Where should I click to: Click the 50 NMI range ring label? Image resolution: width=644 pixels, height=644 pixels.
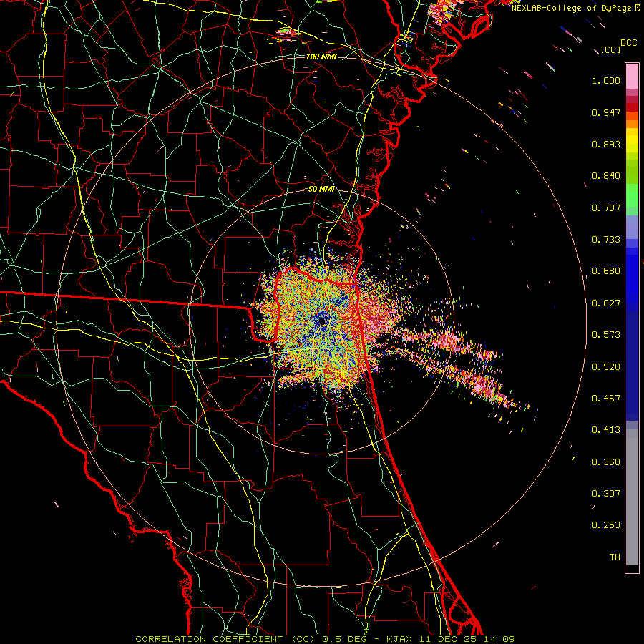click(321, 190)
